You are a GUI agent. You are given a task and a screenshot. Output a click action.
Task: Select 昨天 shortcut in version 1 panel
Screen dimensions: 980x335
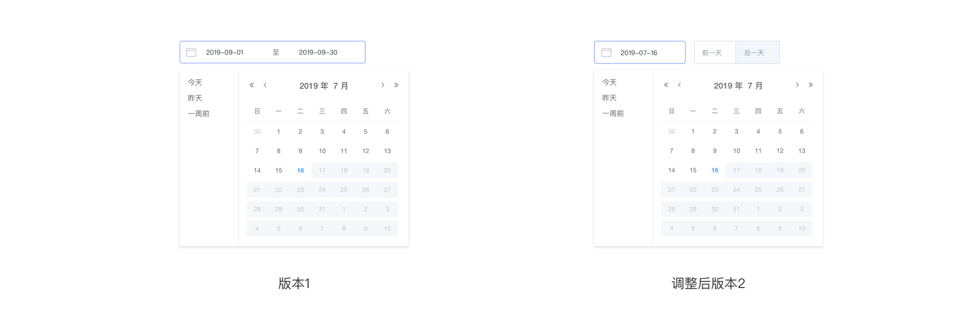[195, 98]
